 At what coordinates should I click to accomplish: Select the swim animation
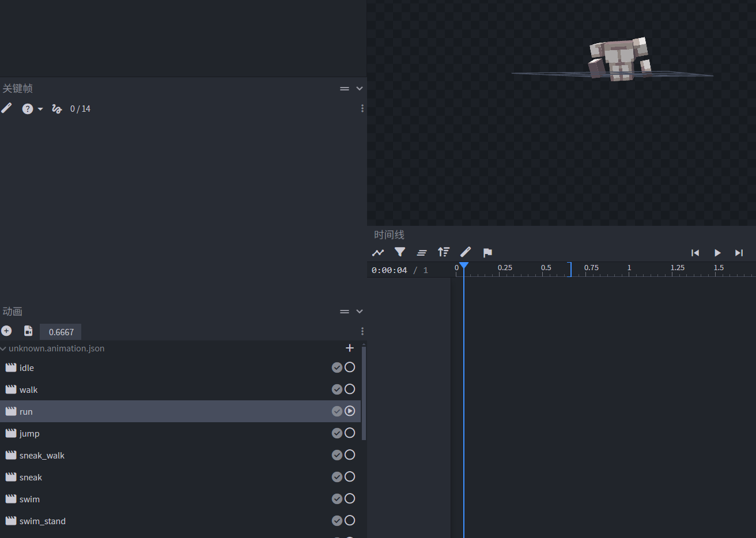[180, 499]
